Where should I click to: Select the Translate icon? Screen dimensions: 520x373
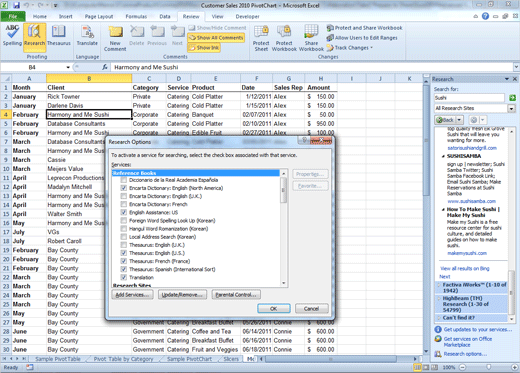pyautogui.click(x=87, y=36)
